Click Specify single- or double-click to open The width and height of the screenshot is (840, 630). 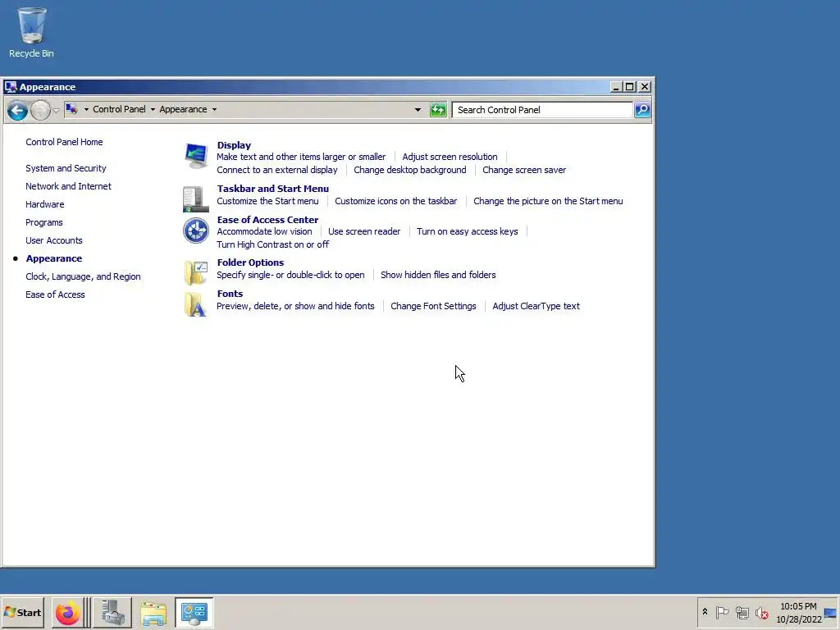point(290,275)
